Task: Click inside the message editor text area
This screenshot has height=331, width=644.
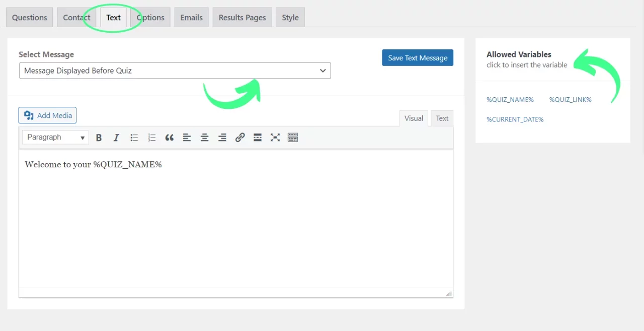Action: click(x=235, y=222)
